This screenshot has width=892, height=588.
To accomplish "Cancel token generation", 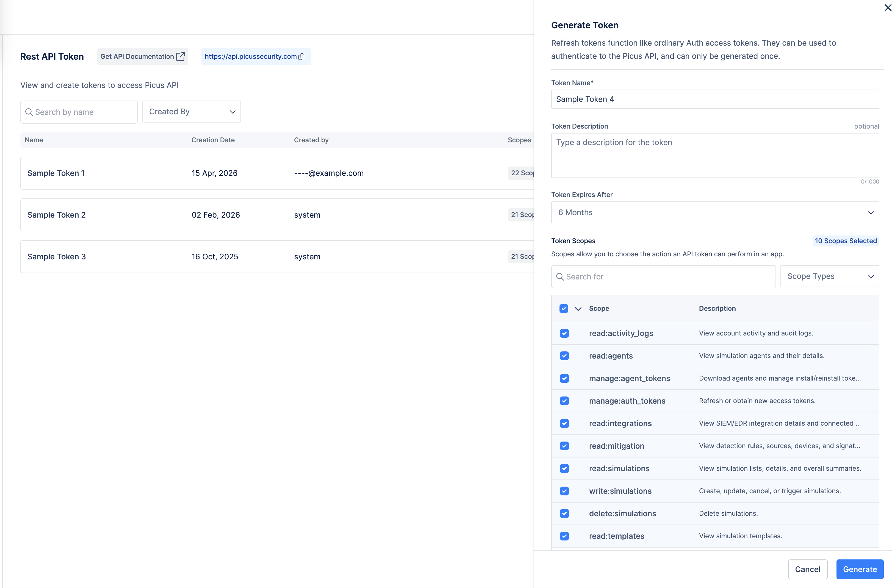I will coord(807,569).
